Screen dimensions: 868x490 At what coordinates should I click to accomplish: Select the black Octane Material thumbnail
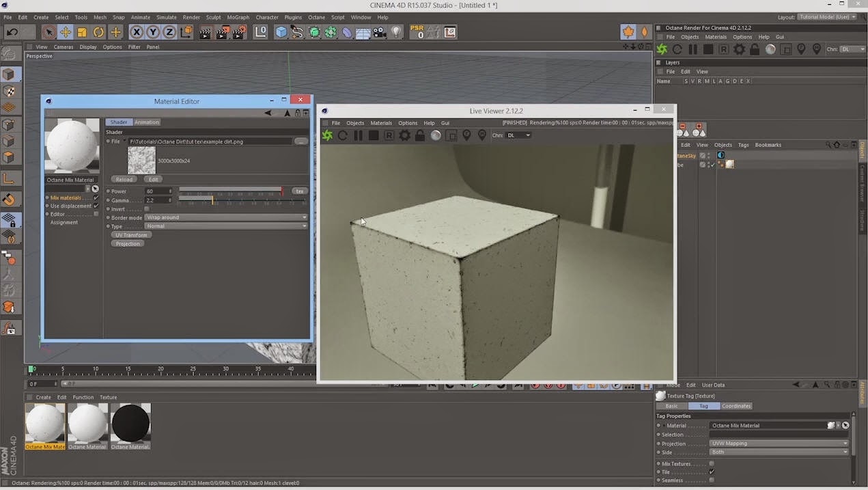coord(130,423)
